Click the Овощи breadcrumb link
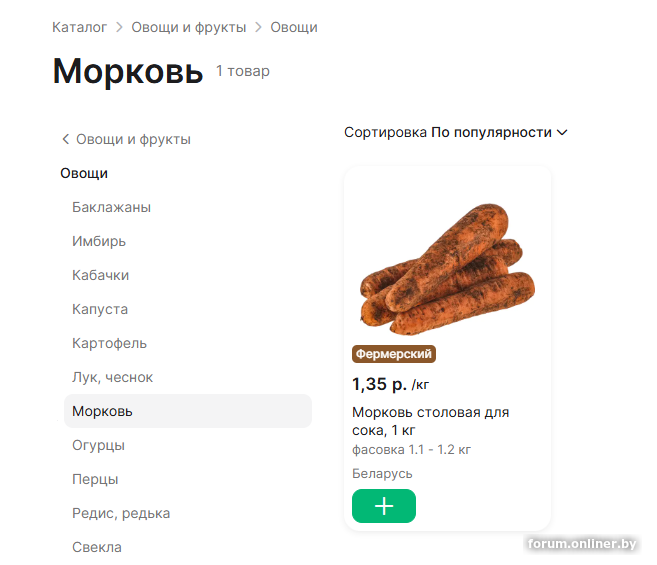This screenshot has width=657, height=565. pyautogui.click(x=294, y=27)
